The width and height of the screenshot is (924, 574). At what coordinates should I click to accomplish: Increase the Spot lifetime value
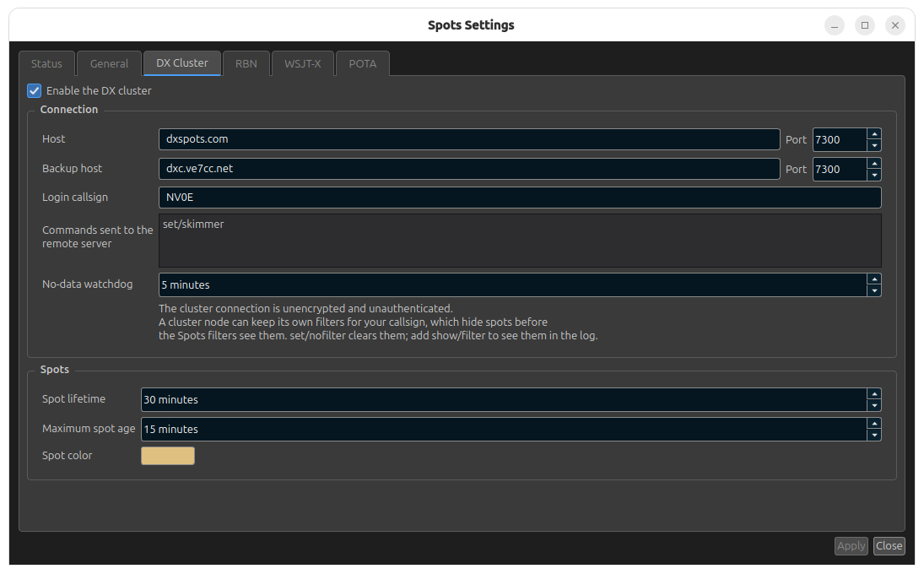pos(874,393)
